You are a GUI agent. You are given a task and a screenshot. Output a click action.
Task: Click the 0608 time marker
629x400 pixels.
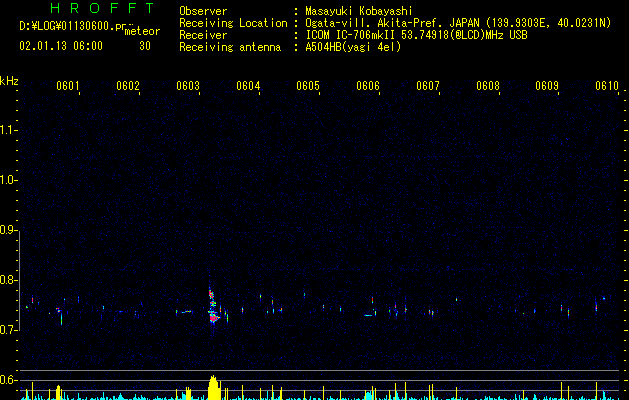click(x=488, y=86)
